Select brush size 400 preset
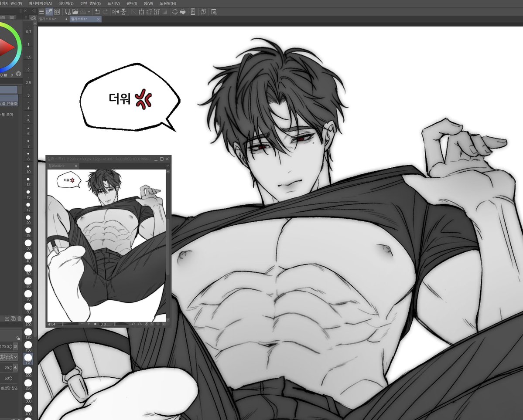 point(28,411)
